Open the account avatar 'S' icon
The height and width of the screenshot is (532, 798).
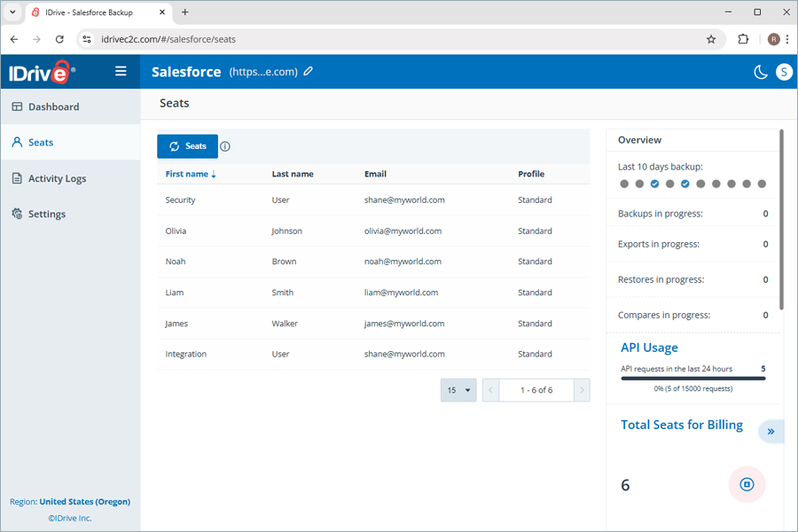pos(784,73)
